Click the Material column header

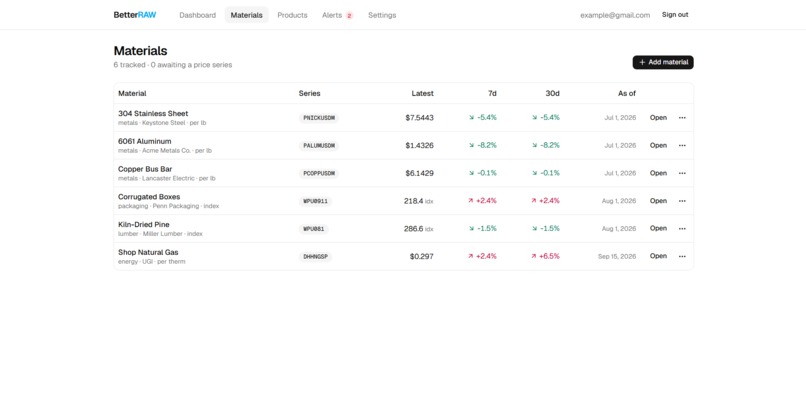point(132,94)
